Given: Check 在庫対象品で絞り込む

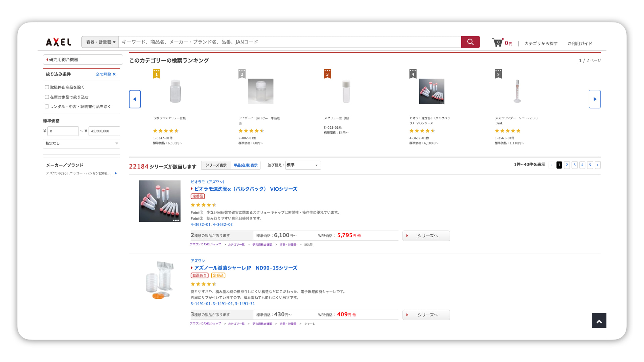Looking at the screenshot, I should tap(47, 97).
